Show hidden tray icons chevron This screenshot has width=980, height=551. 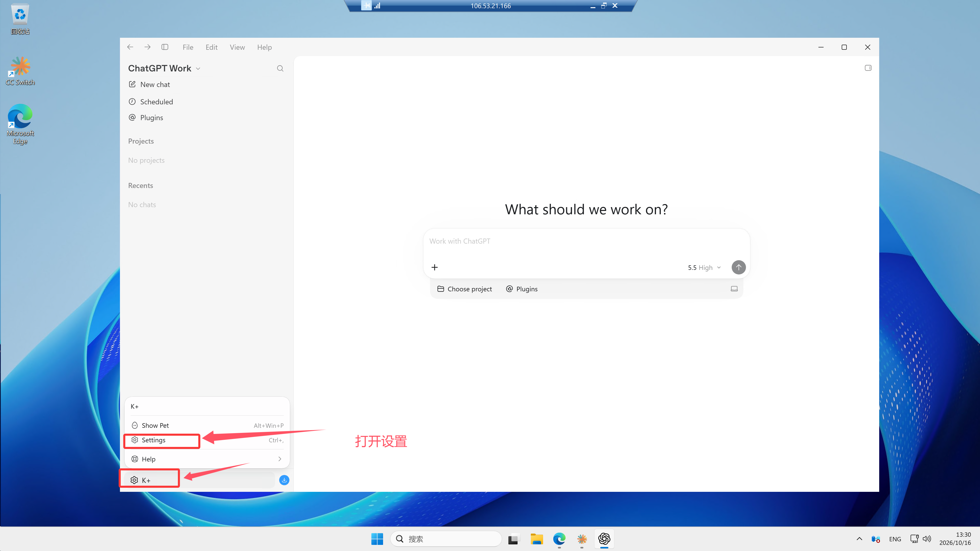(859, 539)
